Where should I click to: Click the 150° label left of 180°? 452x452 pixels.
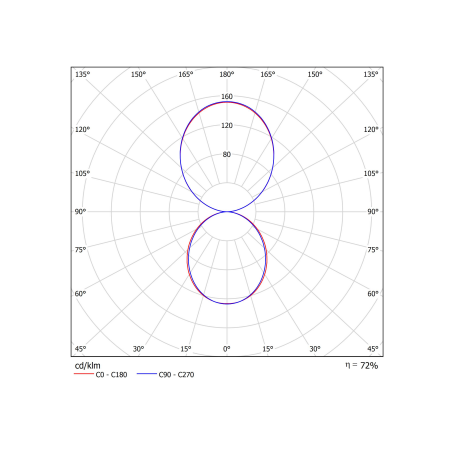click(138, 74)
